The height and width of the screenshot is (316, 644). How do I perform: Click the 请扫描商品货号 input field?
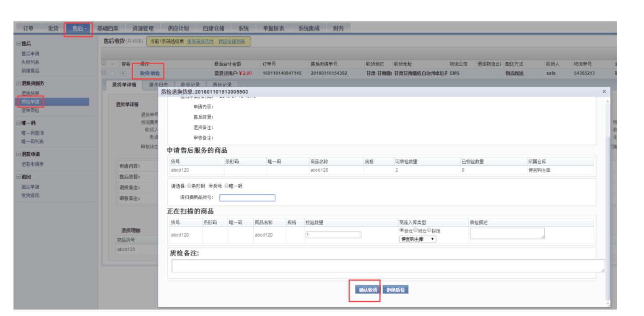click(x=247, y=198)
